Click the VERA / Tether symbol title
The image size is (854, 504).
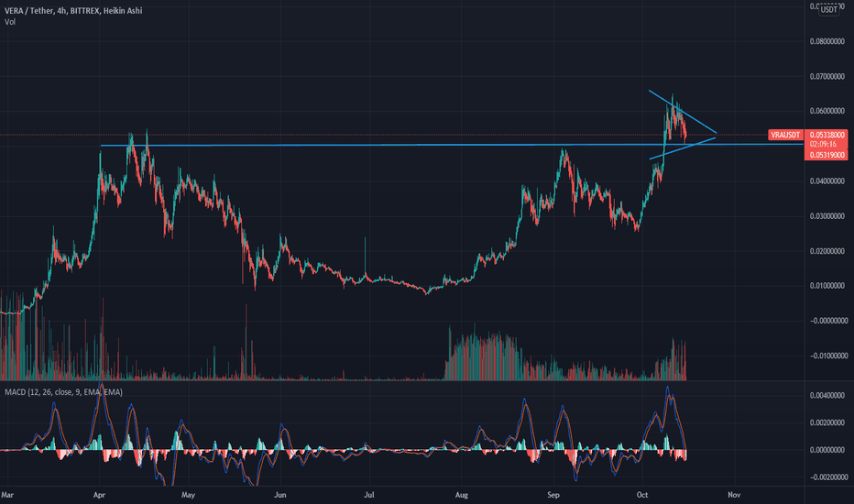(x=73, y=10)
